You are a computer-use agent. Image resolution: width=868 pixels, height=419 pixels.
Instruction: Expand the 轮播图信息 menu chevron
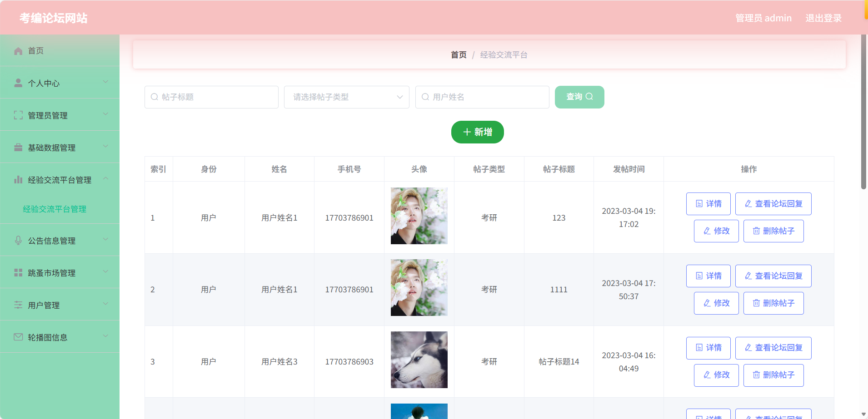coord(105,336)
